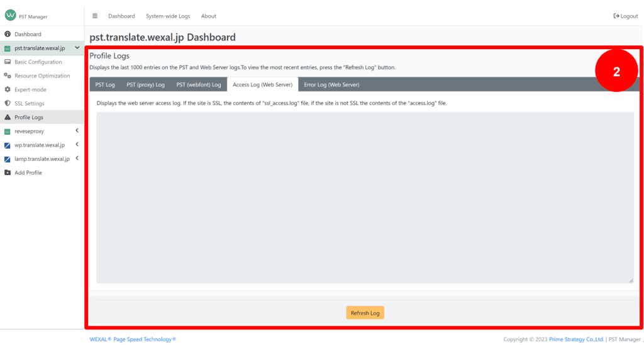
Task: Switch to the Error Log (Web Server) tab
Action: (x=332, y=85)
